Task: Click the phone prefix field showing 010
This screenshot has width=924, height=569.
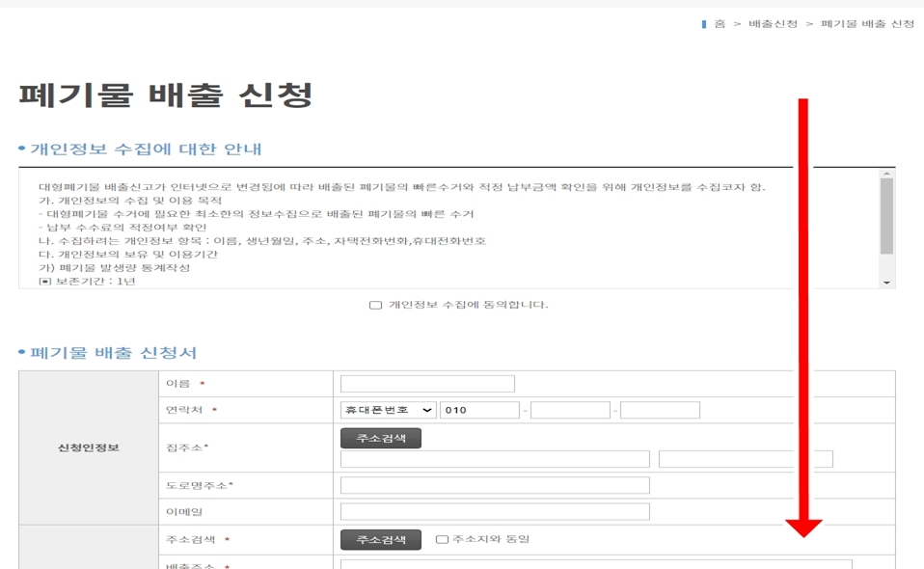Action: pos(479,410)
